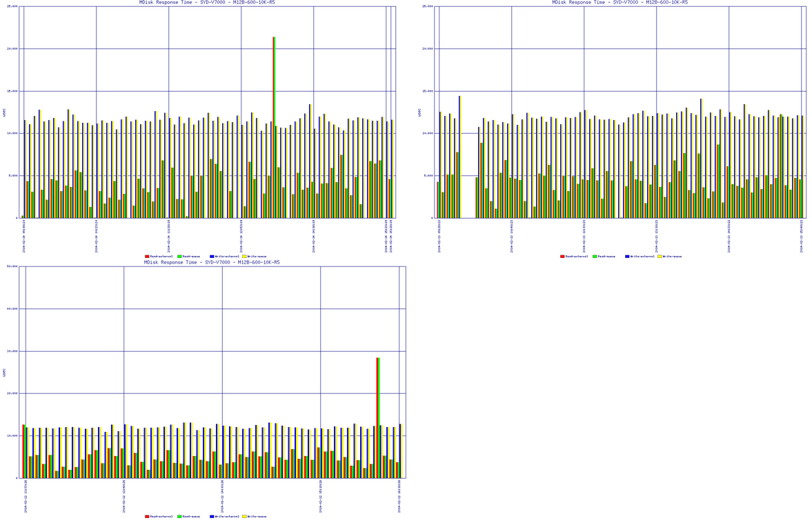This screenshot has height=525, width=812.
Task: Click the top-left chart's MDisk Response Time title
Action: 207,3
